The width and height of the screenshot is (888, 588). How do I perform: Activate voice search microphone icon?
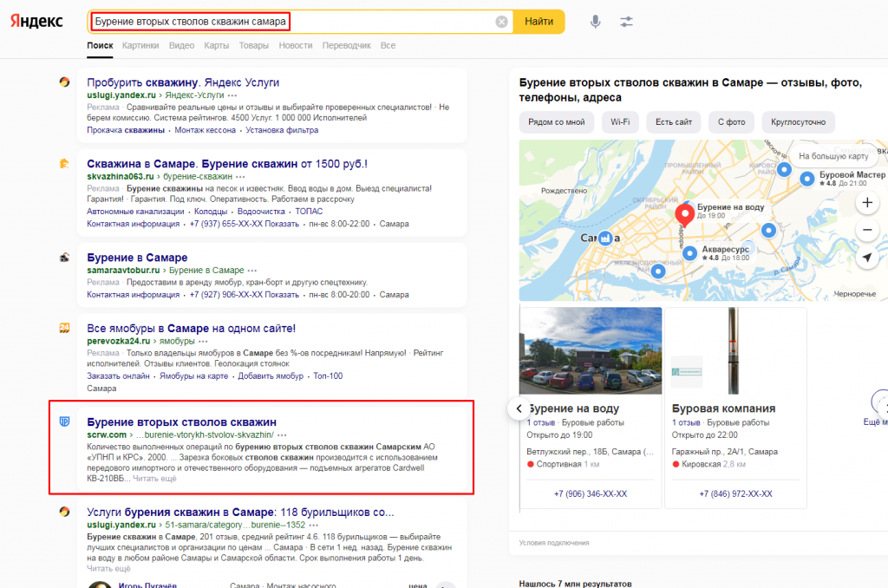click(x=595, y=22)
